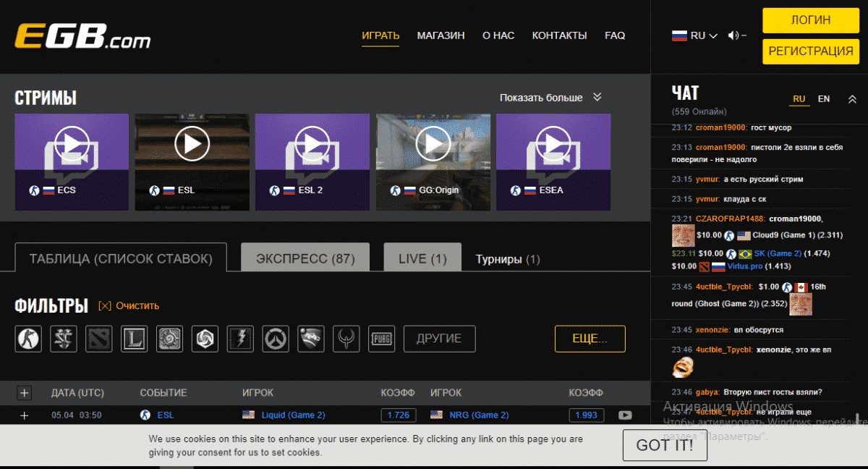Switch chat to RU language
Image resolution: width=868 pixels, height=469 pixels.
[x=799, y=99]
